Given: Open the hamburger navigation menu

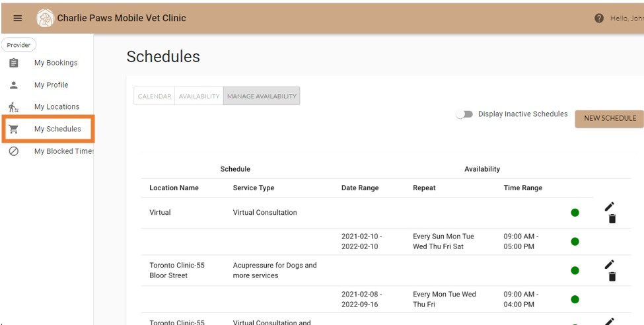Looking at the screenshot, I should [x=18, y=18].
